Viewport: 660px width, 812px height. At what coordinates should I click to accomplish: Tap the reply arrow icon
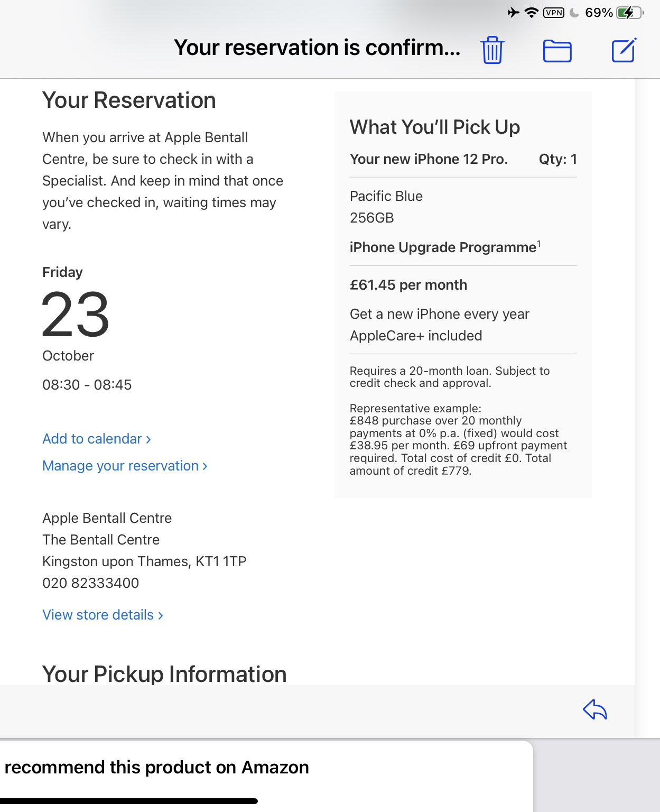pos(595,709)
